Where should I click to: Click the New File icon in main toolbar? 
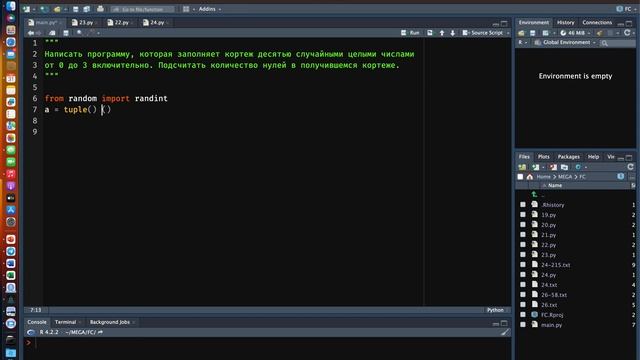27,9
